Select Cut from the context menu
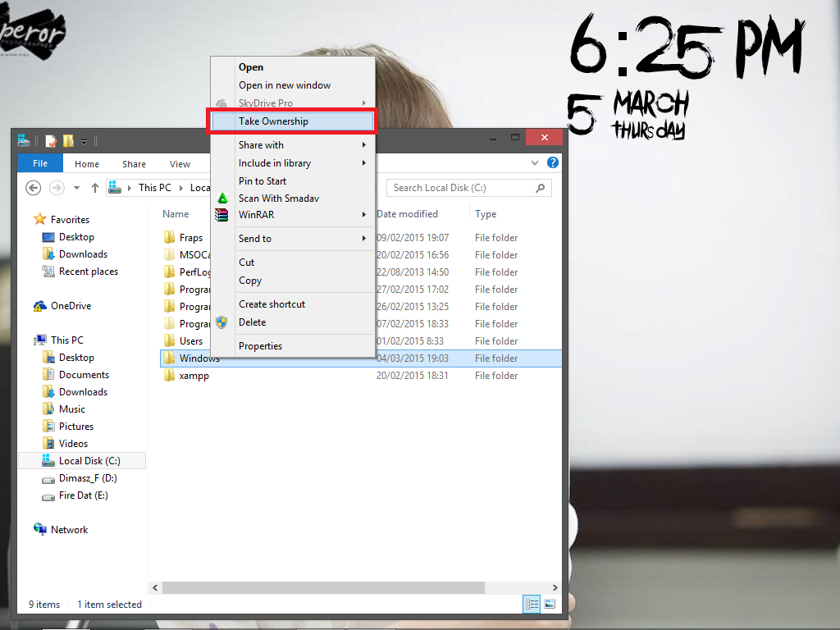Viewport: 840px width, 630px height. (293, 262)
